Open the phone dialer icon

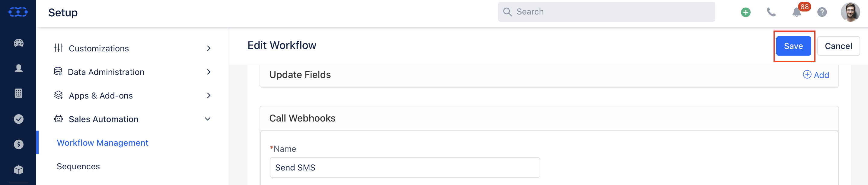(771, 12)
